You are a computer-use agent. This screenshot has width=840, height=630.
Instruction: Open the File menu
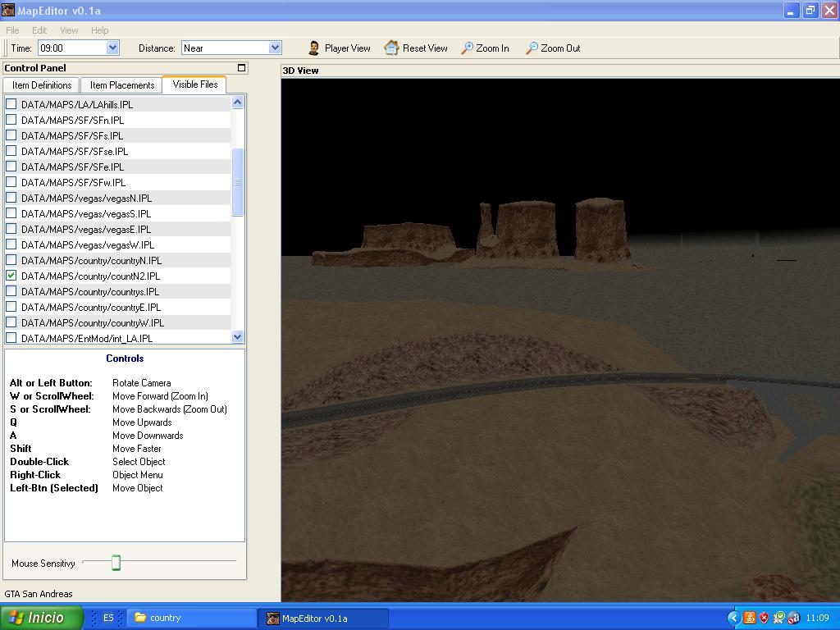pos(12,30)
